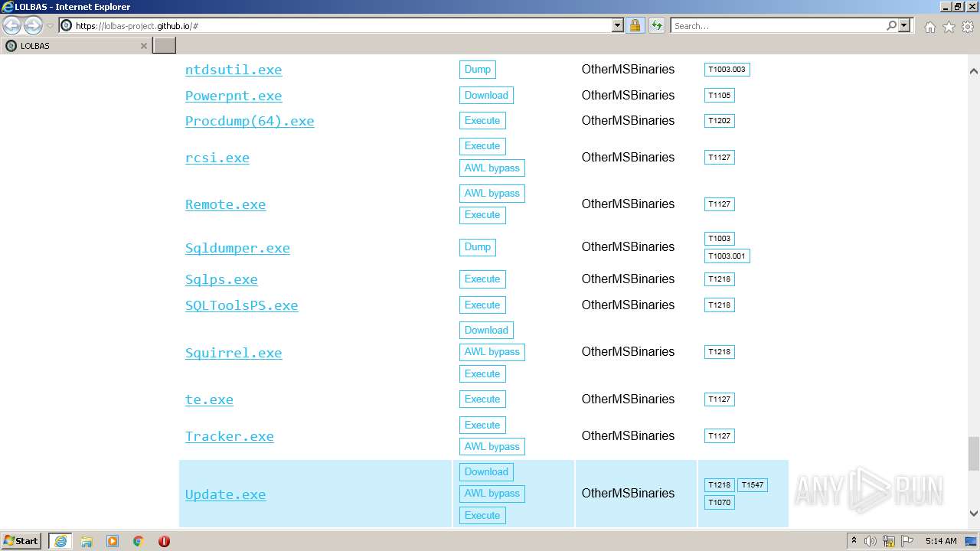The height and width of the screenshot is (551, 980).
Task: Launch Windows Media Player taskbar icon
Action: tap(113, 541)
